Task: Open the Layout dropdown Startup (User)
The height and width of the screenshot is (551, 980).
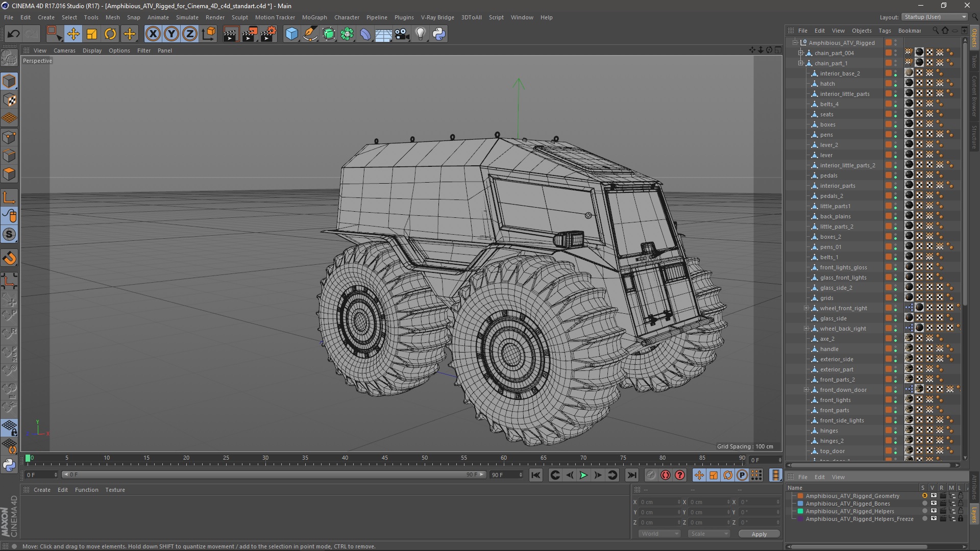Action: (x=934, y=17)
